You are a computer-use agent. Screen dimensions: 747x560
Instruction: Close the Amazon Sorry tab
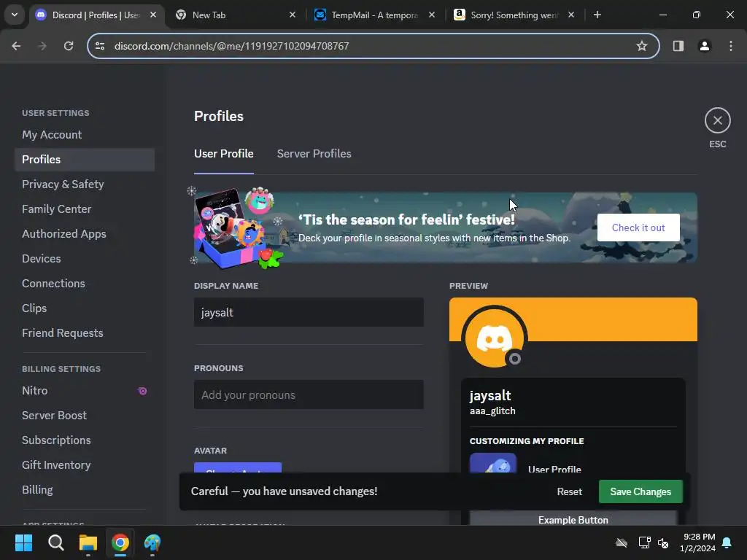pyautogui.click(x=571, y=15)
